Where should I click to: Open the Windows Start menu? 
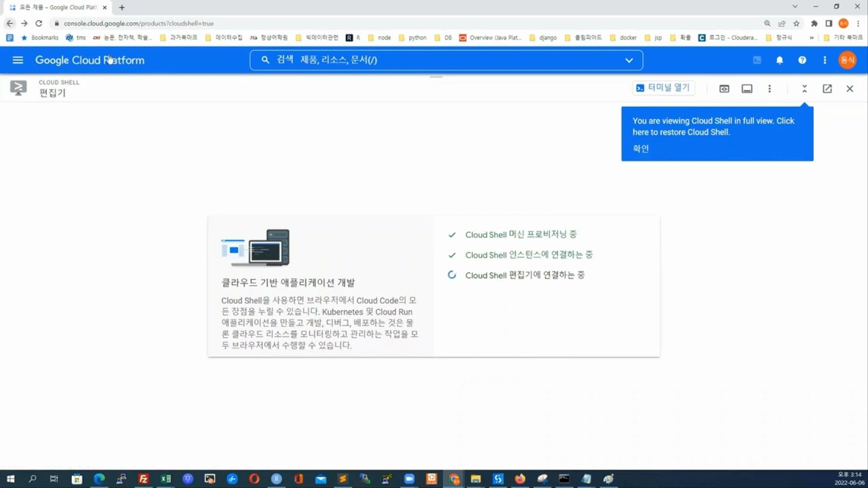click(11, 479)
